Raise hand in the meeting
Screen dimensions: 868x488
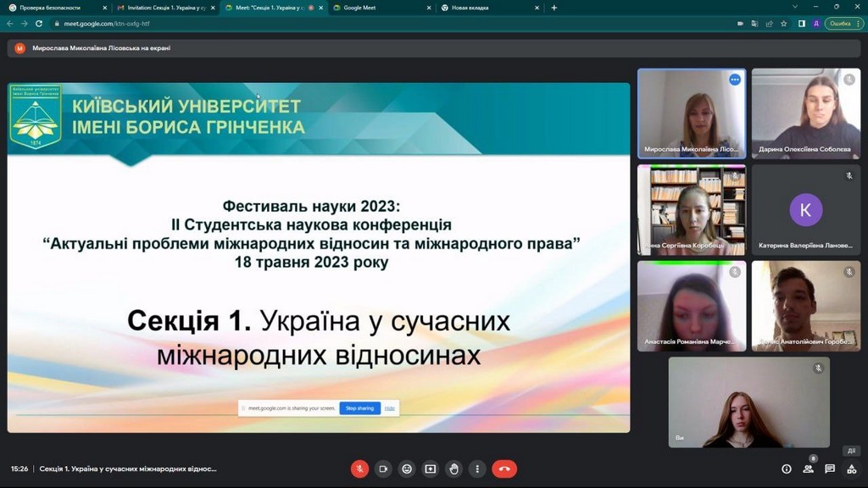pyautogui.click(x=454, y=469)
